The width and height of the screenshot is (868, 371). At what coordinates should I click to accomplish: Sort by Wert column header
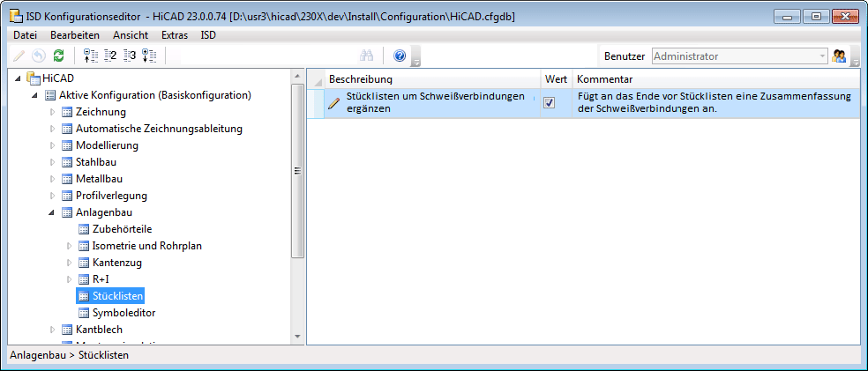pos(557,79)
